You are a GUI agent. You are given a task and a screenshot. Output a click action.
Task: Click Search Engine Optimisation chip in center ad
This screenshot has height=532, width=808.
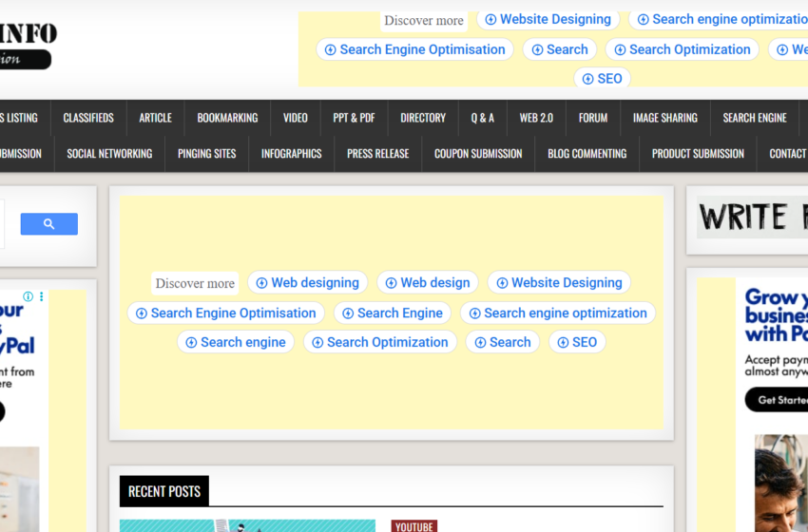tap(225, 313)
